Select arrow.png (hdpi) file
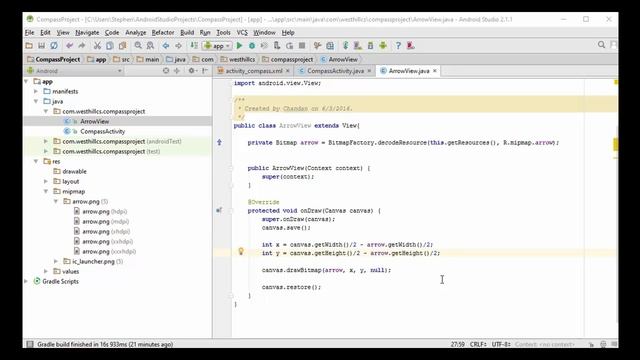This screenshot has width=640, height=360. tap(104, 211)
